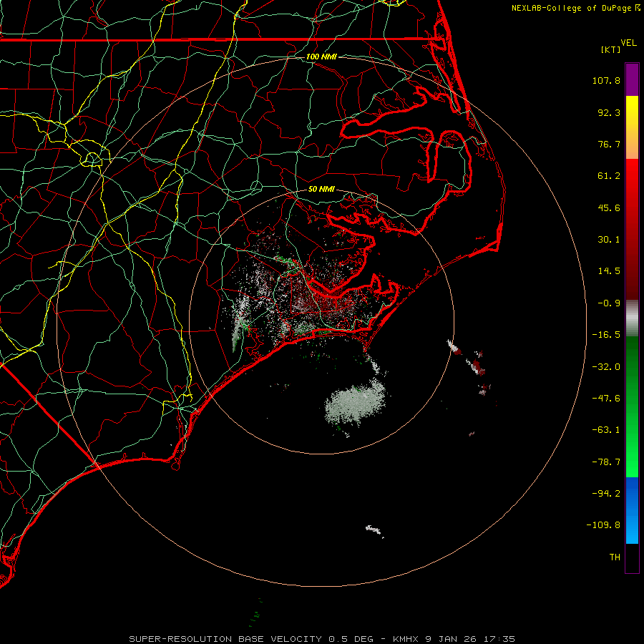Click the [KT] units label
The height and width of the screenshot is (644, 644).
tap(611, 49)
